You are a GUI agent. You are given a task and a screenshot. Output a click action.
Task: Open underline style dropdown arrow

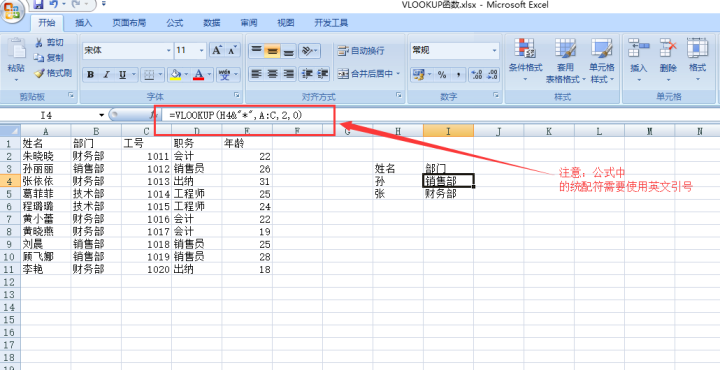point(134,74)
